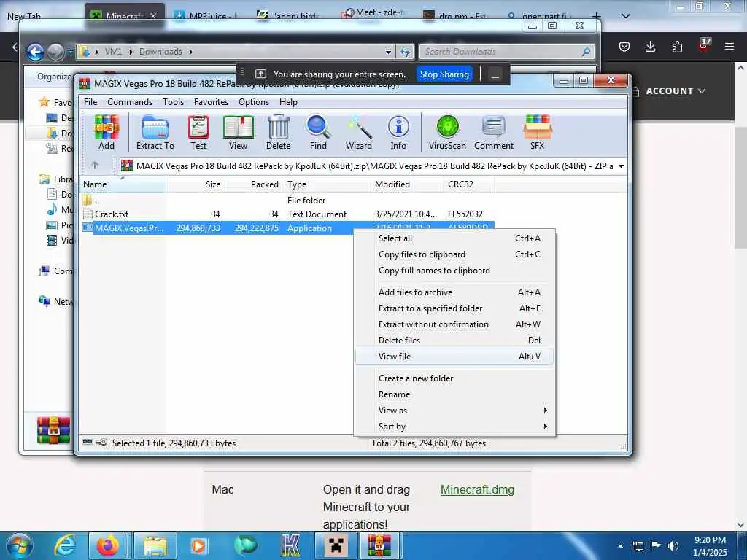
Task: Select the parent folder '..' row
Action: tap(287, 201)
